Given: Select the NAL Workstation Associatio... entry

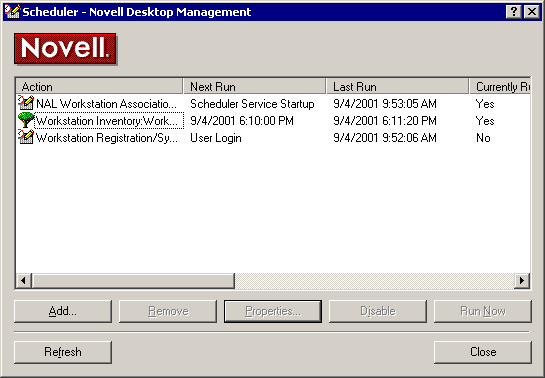Looking at the screenshot, I should point(106,104).
